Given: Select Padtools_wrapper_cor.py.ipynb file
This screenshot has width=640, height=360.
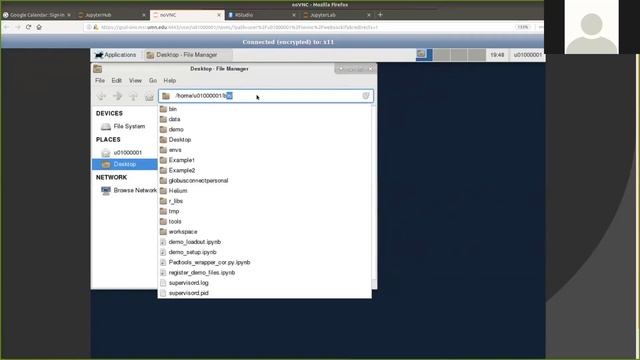Looking at the screenshot, I should (264, 262).
